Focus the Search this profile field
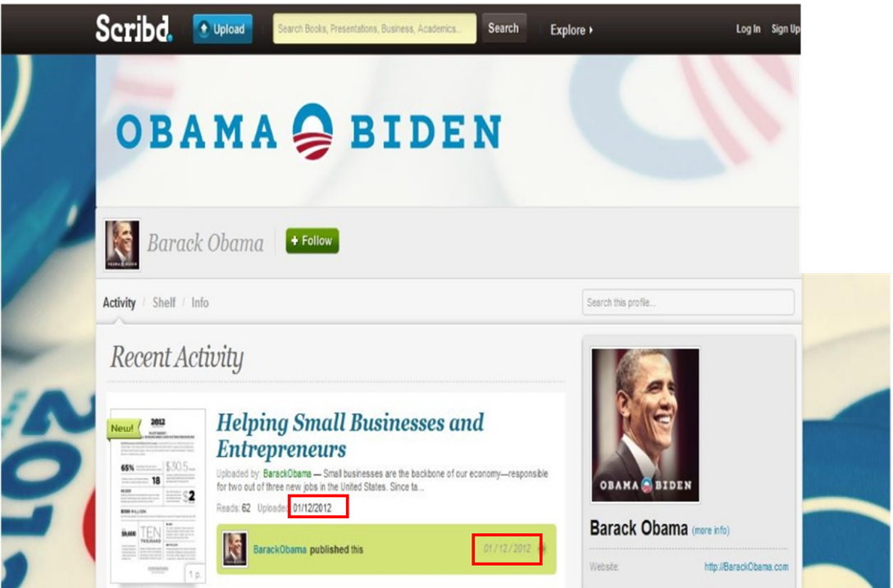The image size is (893, 588). click(x=688, y=302)
